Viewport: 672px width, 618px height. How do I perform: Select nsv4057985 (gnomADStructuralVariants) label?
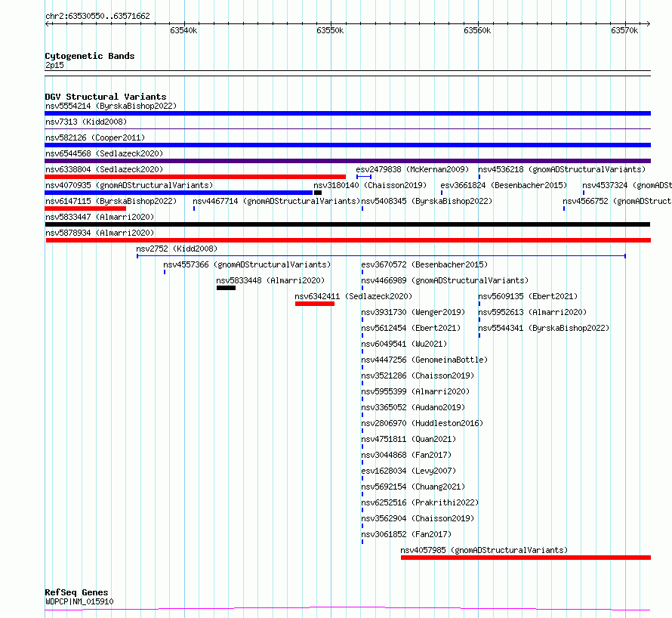pyautogui.click(x=484, y=550)
